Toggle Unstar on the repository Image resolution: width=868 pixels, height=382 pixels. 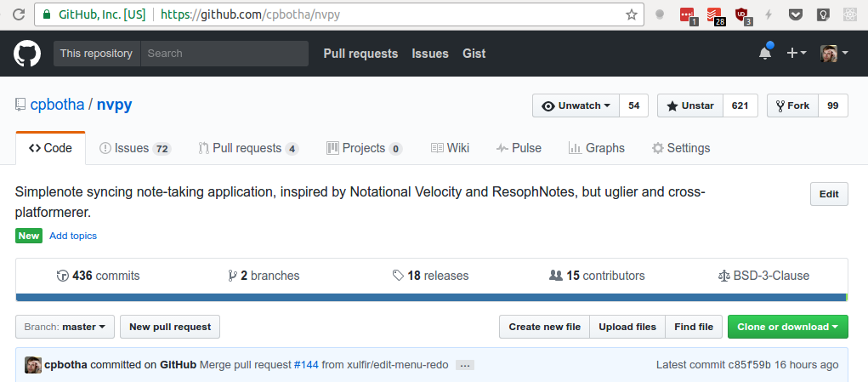pyautogui.click(x=690, y=105)
